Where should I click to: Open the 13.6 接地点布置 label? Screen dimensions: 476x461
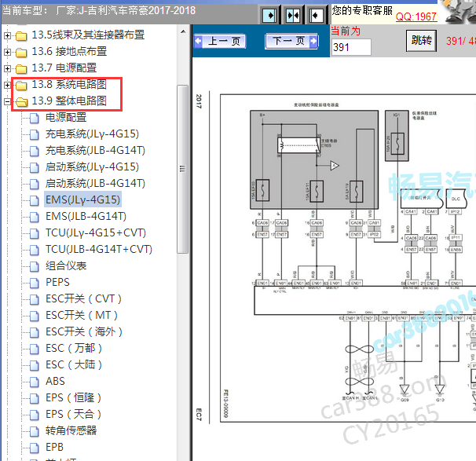point(69,51)
